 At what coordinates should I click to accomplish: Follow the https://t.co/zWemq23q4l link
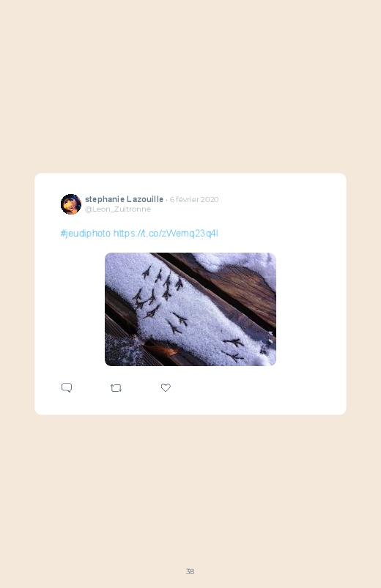(166, 234)
